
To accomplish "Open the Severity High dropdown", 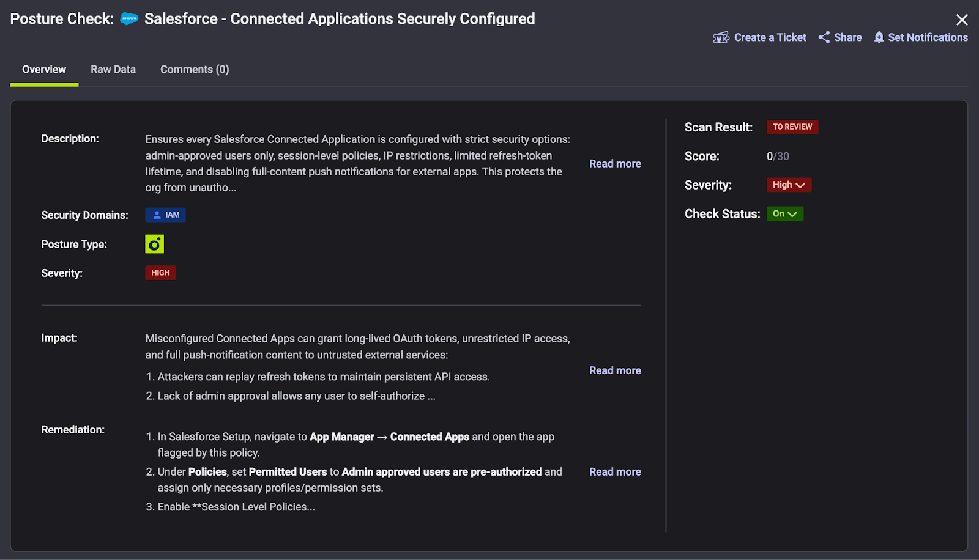I will [x=789, y=185].
